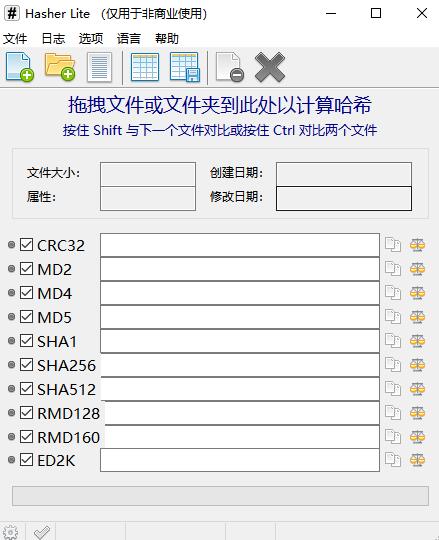Uncheck the CRC32 checkbox
Viewport: 439px width, 540px height.
(27, 245)
